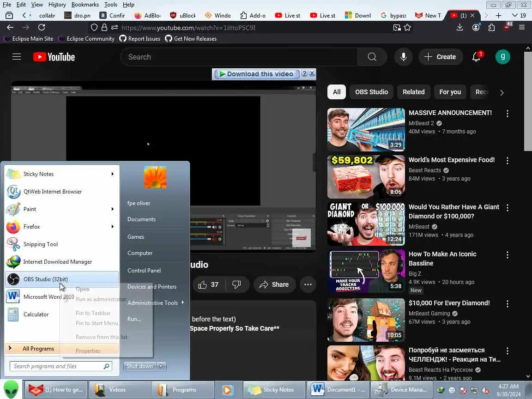Image resolution: width=532 pixels, height=399 pixels.
Task: Select Pin to Start Menu
Action: tap(97, 323)
